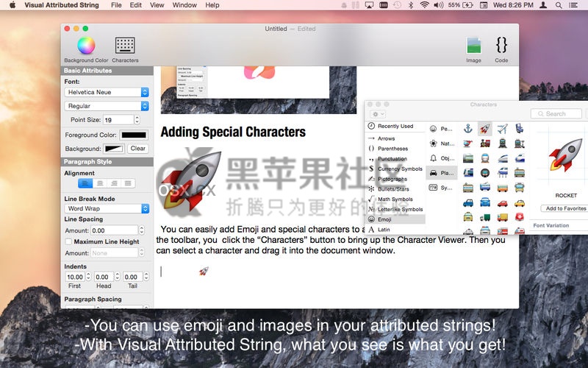This screenshot has height=368, width=588.
Task: Open the Code toolbar button
Action: [501, 50]
